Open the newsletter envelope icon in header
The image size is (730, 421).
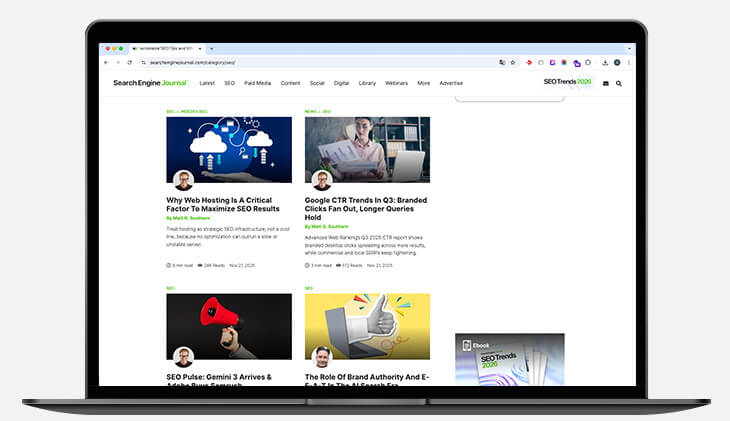(x=606, y=83)
